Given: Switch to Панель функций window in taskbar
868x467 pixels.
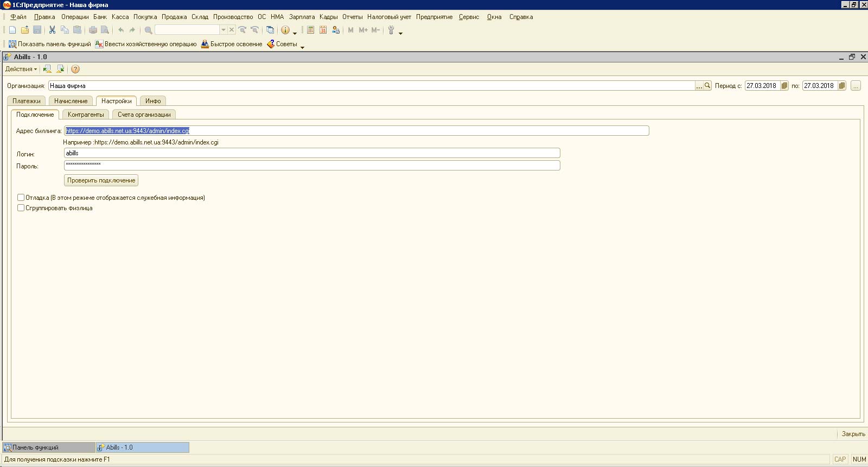Looking at the screenshot, I should pyautogui.click(x=49, y=447).
